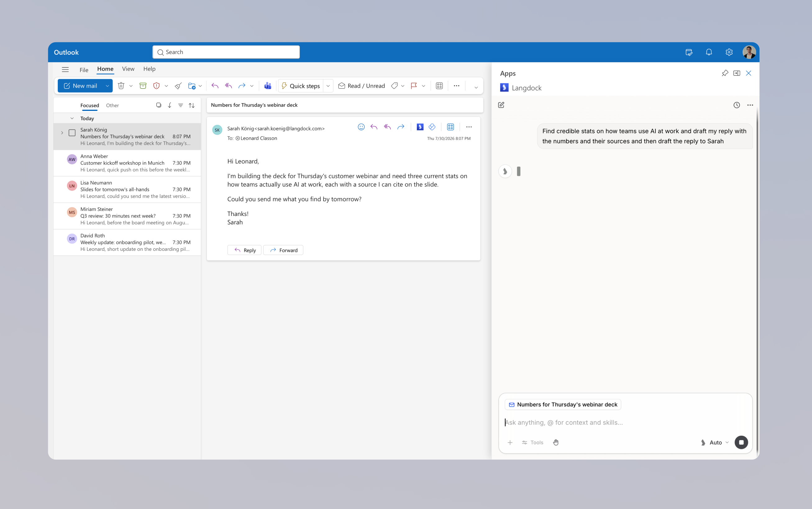Click the New mail button

pyautogui.click(x=80, y=86)
